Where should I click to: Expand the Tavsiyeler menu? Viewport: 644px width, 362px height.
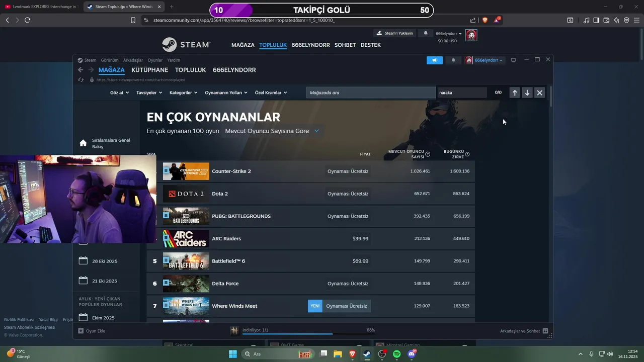pos(149,93)
